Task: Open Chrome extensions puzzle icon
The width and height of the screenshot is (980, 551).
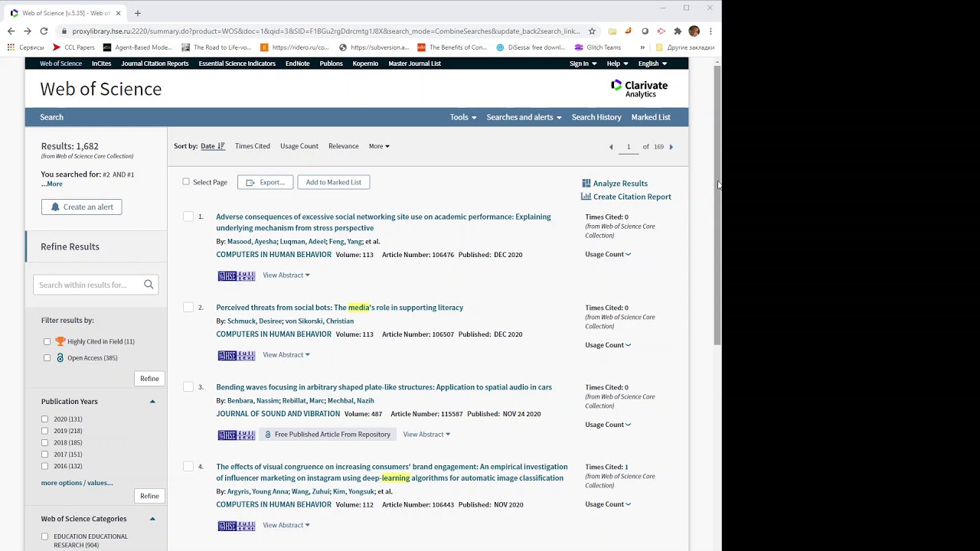Action: coord(678,31)
